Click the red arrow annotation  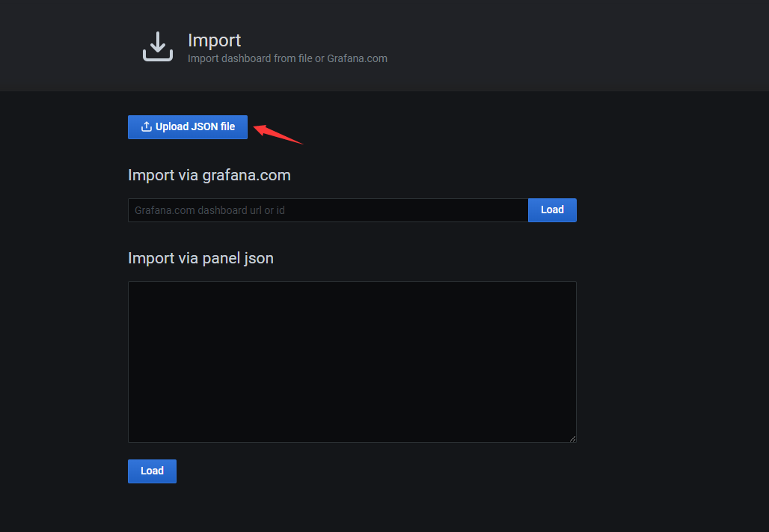(278, 133)
